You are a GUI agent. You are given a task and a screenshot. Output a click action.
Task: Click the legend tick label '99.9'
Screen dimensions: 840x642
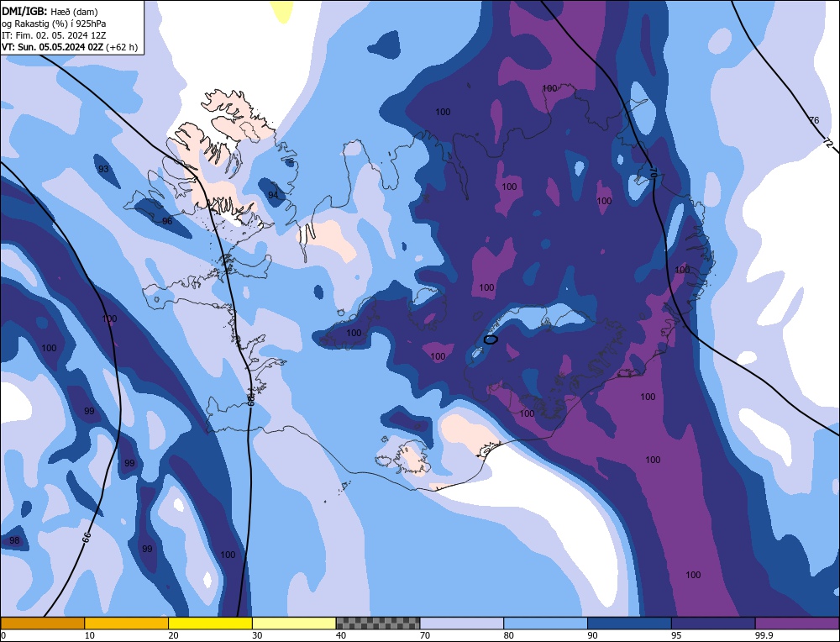tap(763, 635)
